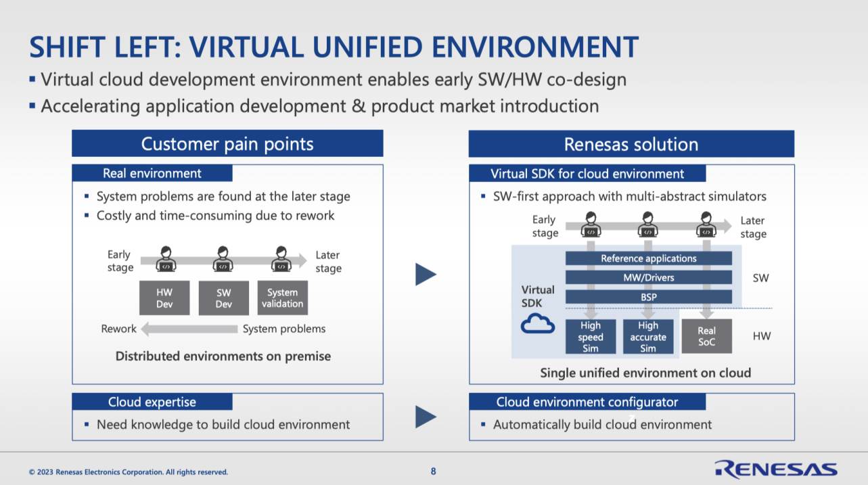Select the developer icon above SW Dev
Image resolution: width=868 pixels, height=485 pixels.
click(x=223, y=260)
